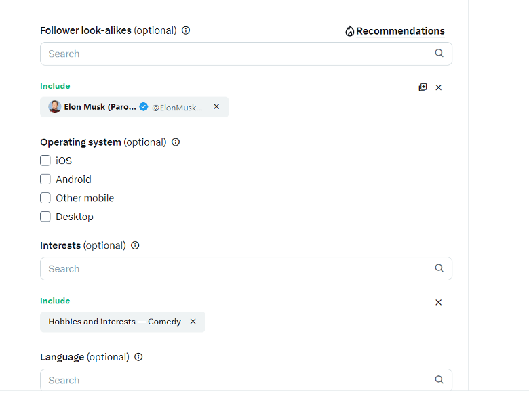Enable the iOS checkbox

tap(45, 161)
